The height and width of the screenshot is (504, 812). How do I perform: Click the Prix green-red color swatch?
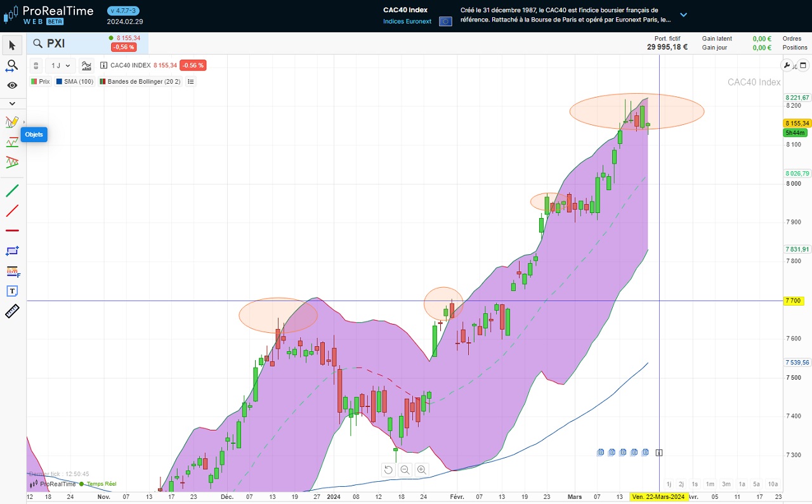[34, 82]
